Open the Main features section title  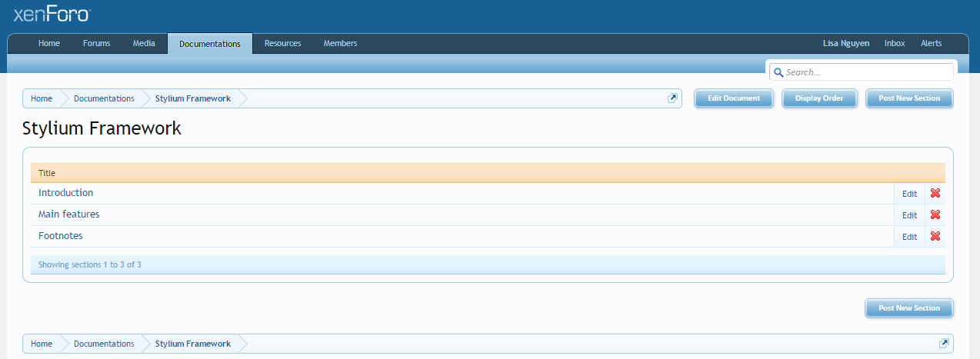(x=68, y=214)
